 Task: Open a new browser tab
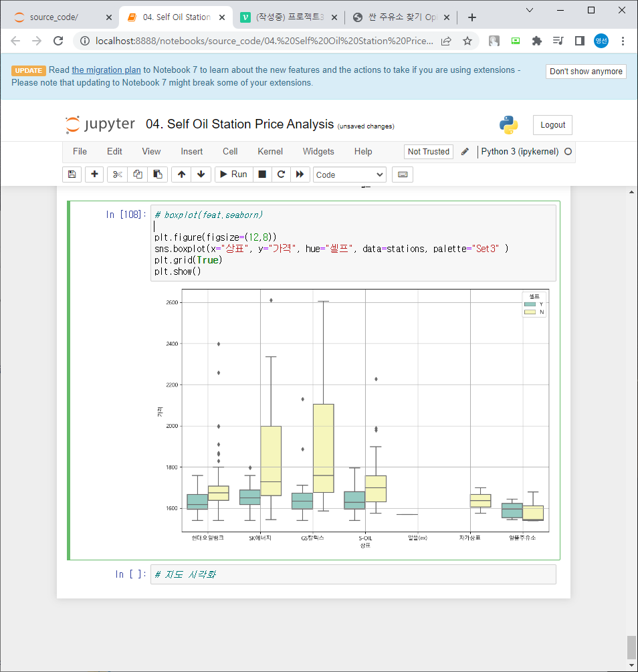point(472,17)
